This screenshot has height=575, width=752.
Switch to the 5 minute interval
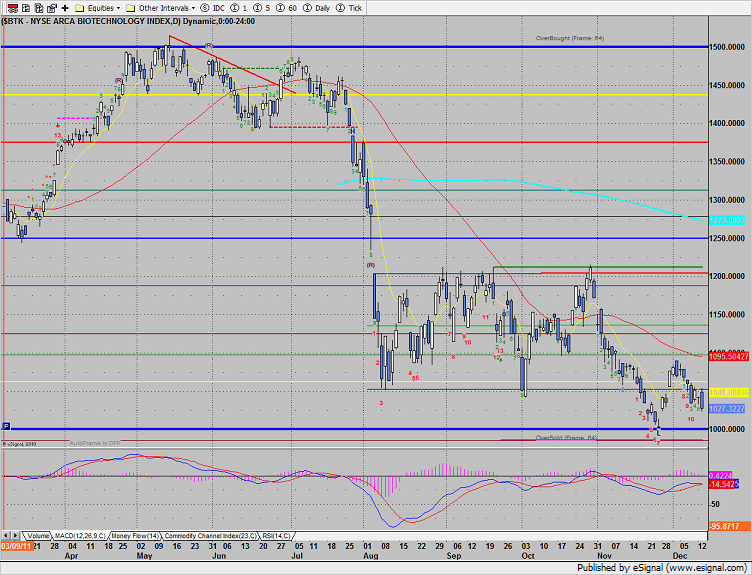coord(262,8)
